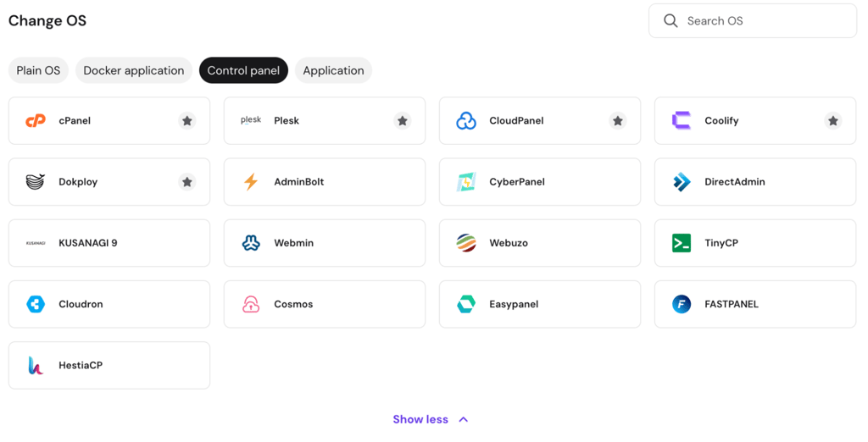Click the purple Coolify logo icon
868x442 pixels.
pos(682,120)
